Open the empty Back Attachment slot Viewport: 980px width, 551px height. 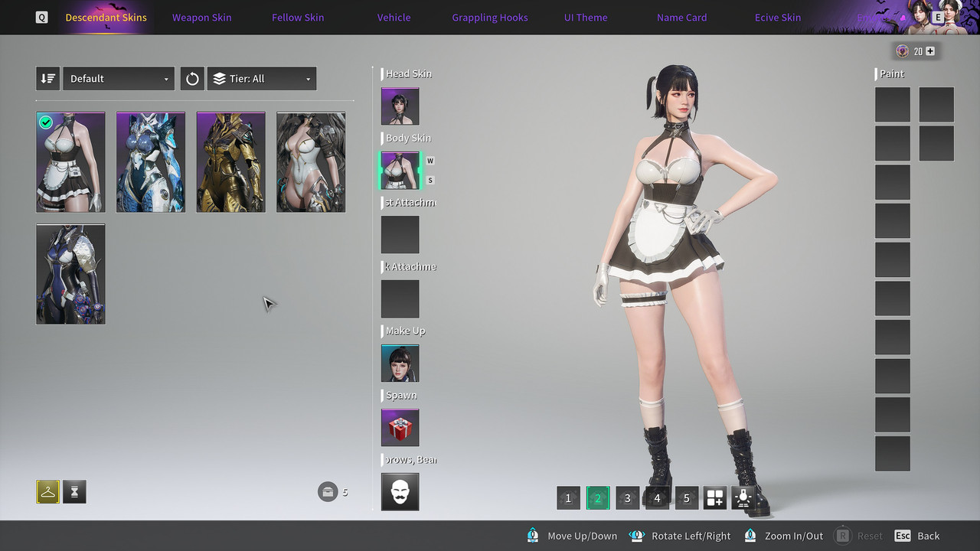[400, 299]
